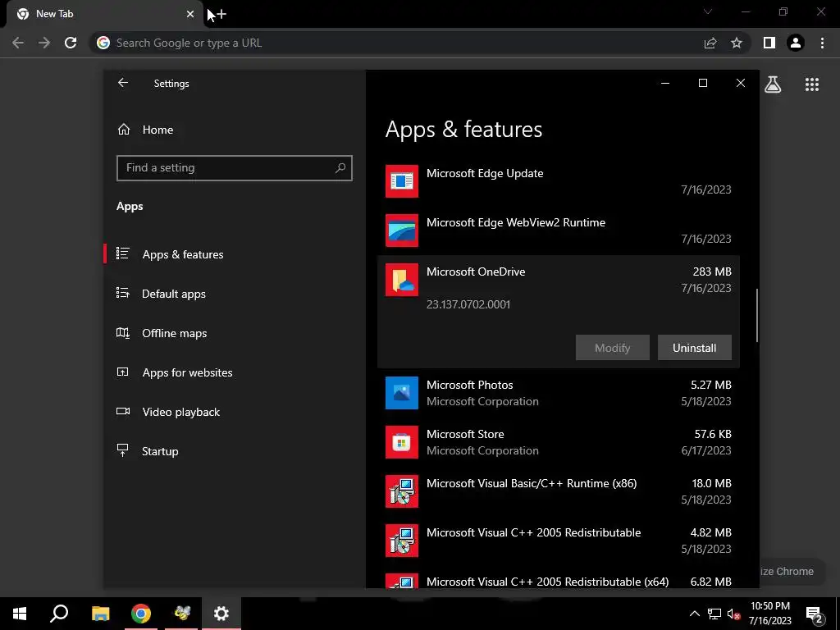
Task: Show hidden system tray icons
Action: tap(694, 614)
